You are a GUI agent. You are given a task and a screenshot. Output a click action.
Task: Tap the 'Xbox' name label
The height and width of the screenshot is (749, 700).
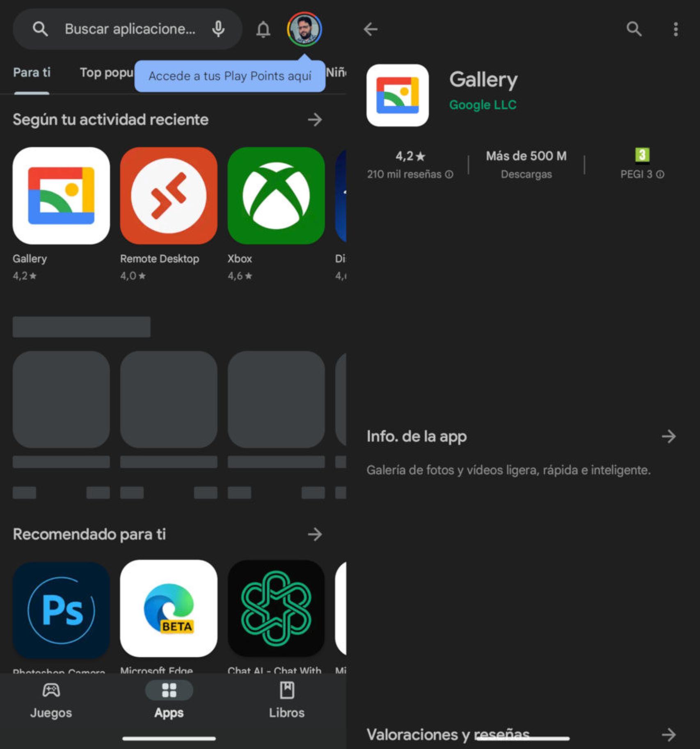click(240, 259)
